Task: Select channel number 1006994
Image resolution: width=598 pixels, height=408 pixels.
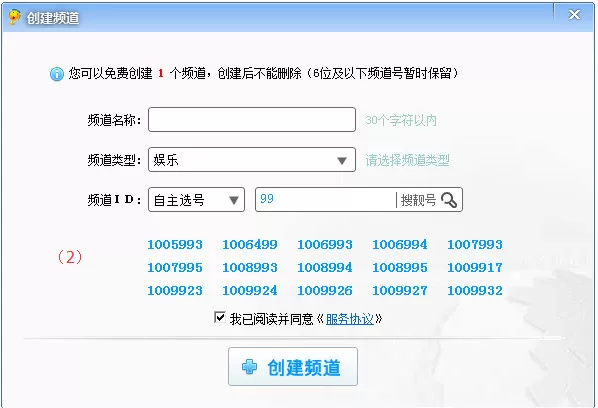Action: click(400, 244)
